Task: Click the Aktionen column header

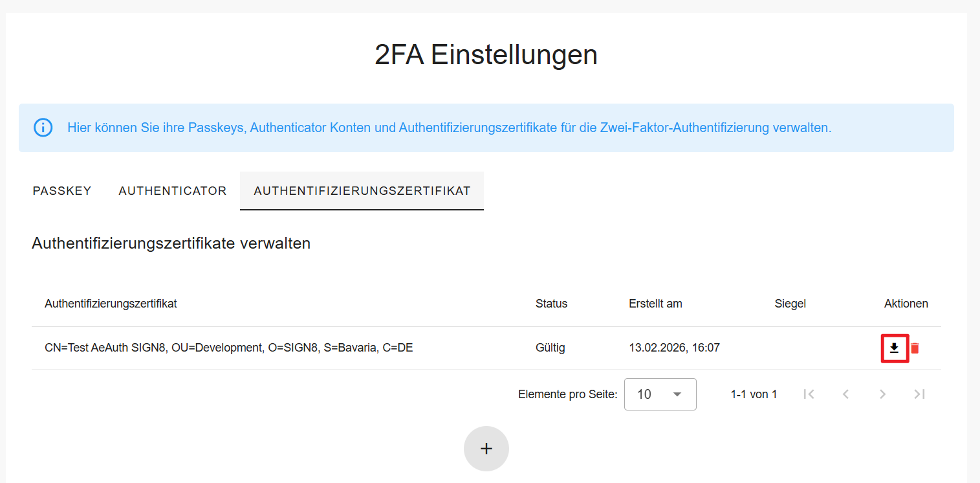Action: [x=906, y=304]
